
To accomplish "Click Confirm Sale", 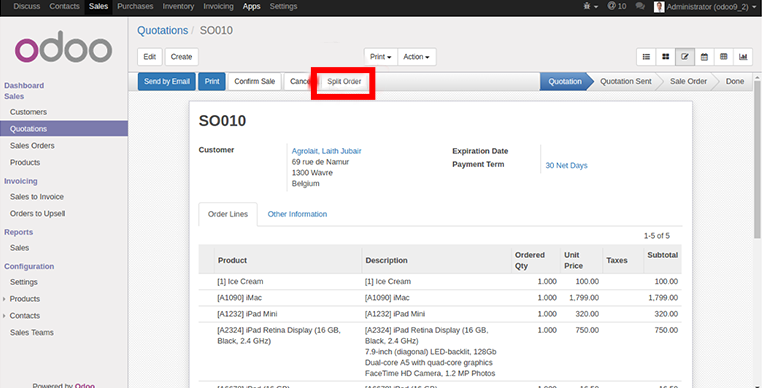I will (x=254, y=81).
